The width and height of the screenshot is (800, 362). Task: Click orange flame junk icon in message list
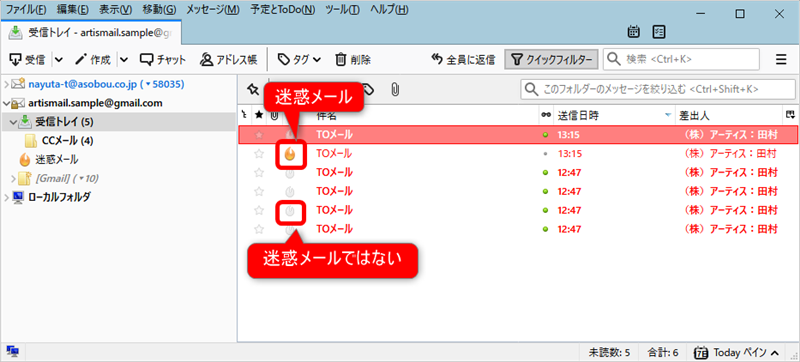[290, 153]
